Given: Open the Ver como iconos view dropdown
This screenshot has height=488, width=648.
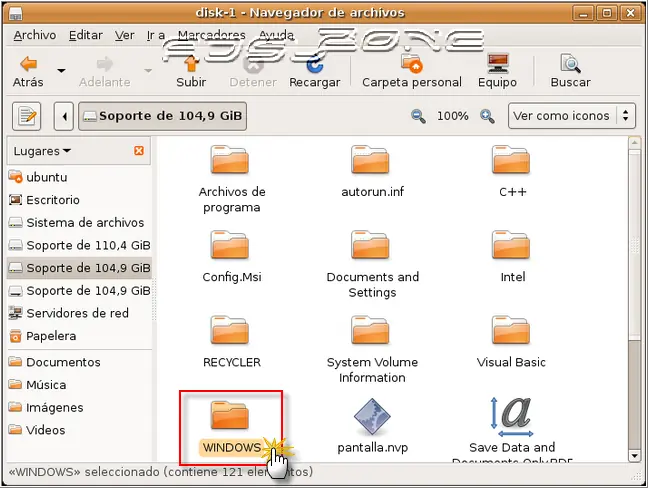Looking at the screenshot, I should [572, 116].
